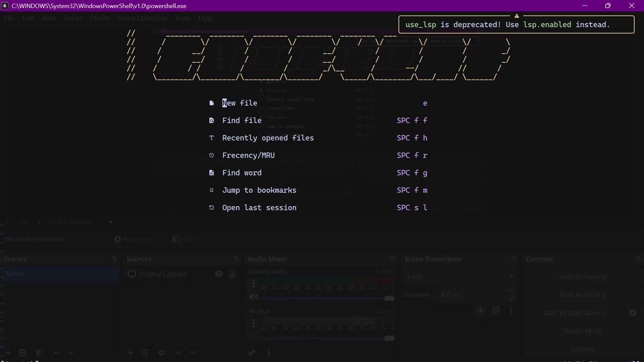Click the remove source trash icon
The width and height of the screenshot is (644, 362).
[x=145, y=353]
